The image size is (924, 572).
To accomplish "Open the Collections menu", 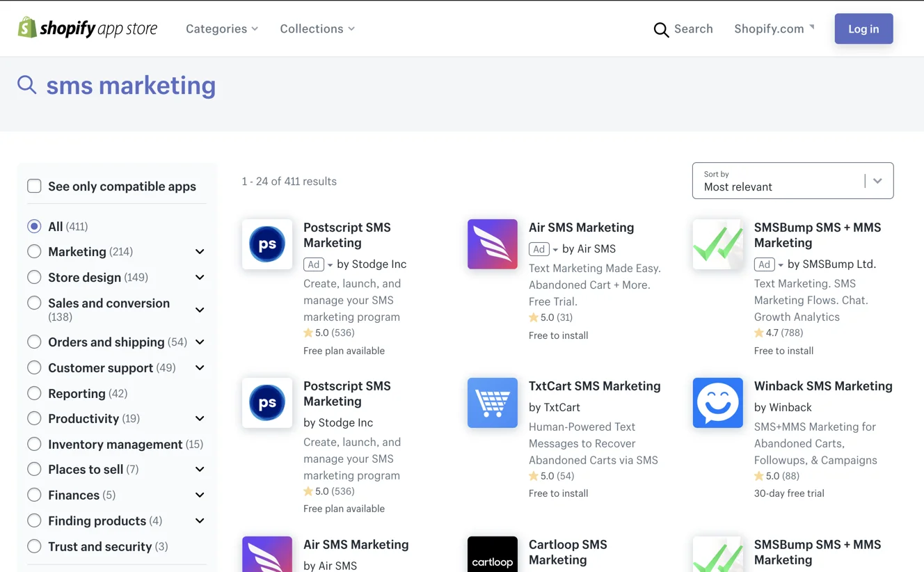I will (x=317, y=29).
